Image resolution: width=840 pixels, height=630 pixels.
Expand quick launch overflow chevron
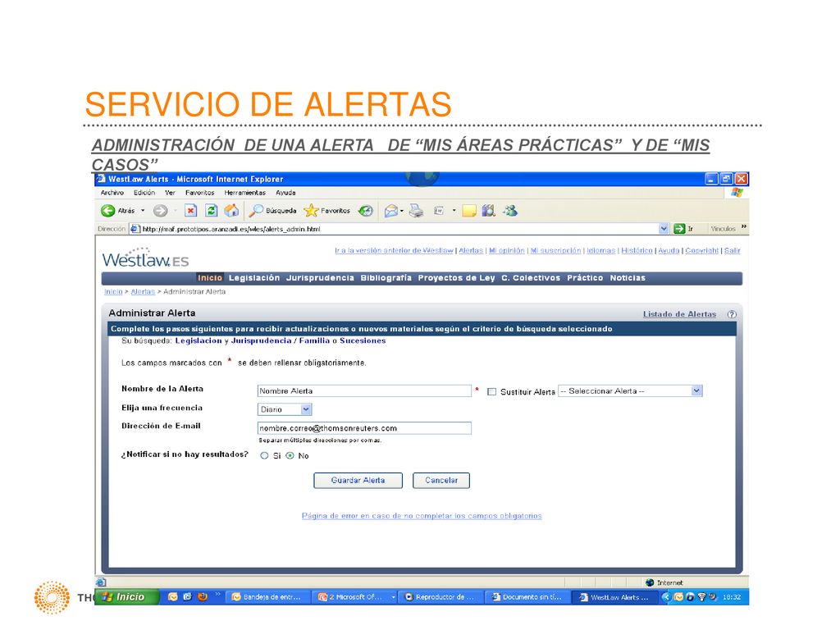217,594
